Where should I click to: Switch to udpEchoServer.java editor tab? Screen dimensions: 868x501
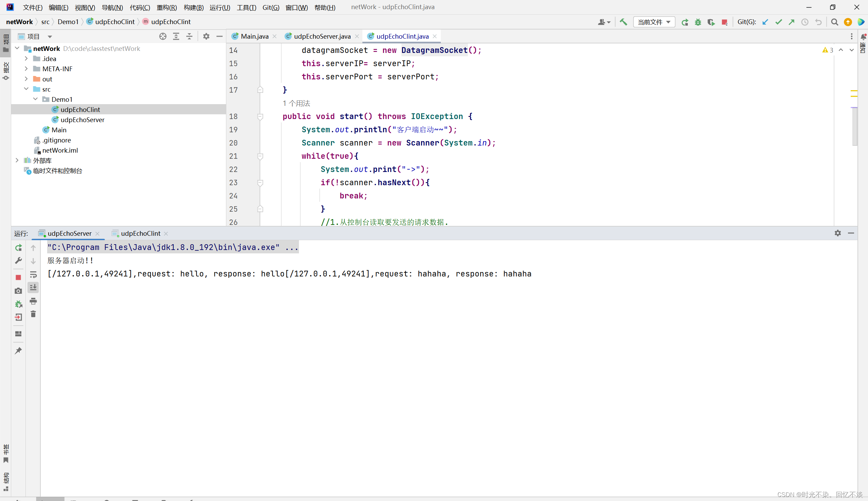click(x=322, y=36)
